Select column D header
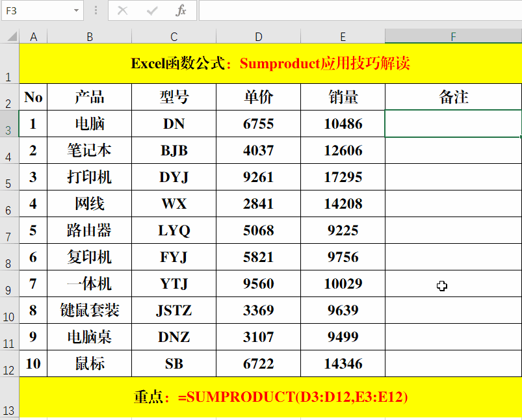 point(258,36)
